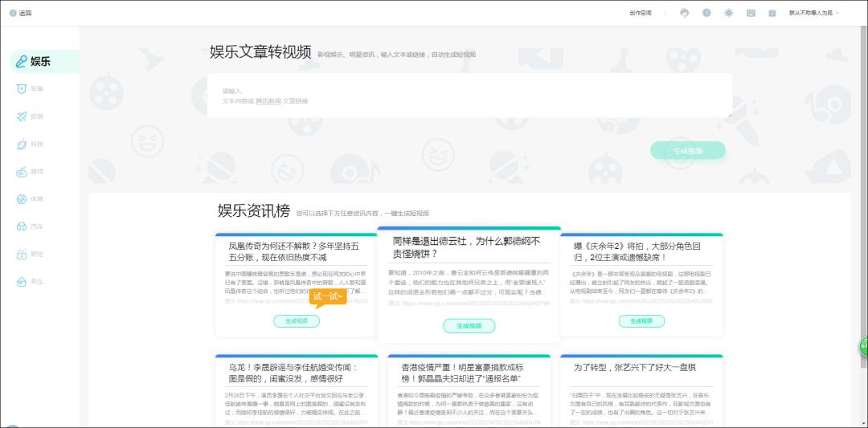Generate video for 庆余年2 article

click(641, 320)
